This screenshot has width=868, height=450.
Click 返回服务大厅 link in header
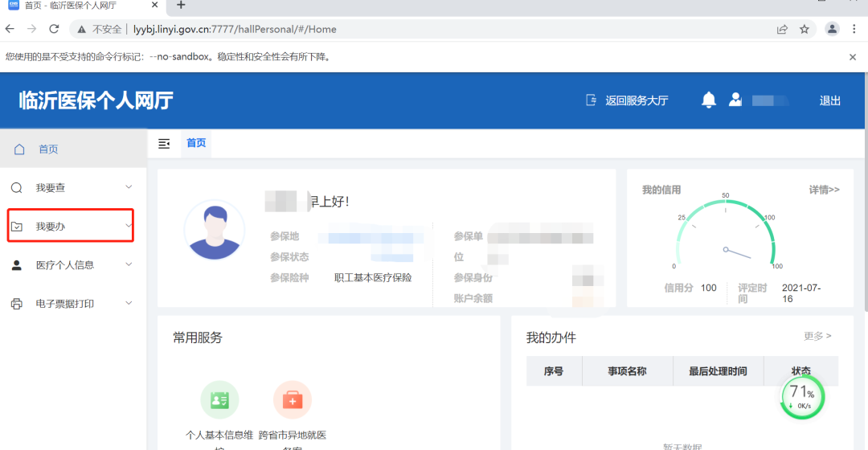pyautogui.click(x=628, y=100)
